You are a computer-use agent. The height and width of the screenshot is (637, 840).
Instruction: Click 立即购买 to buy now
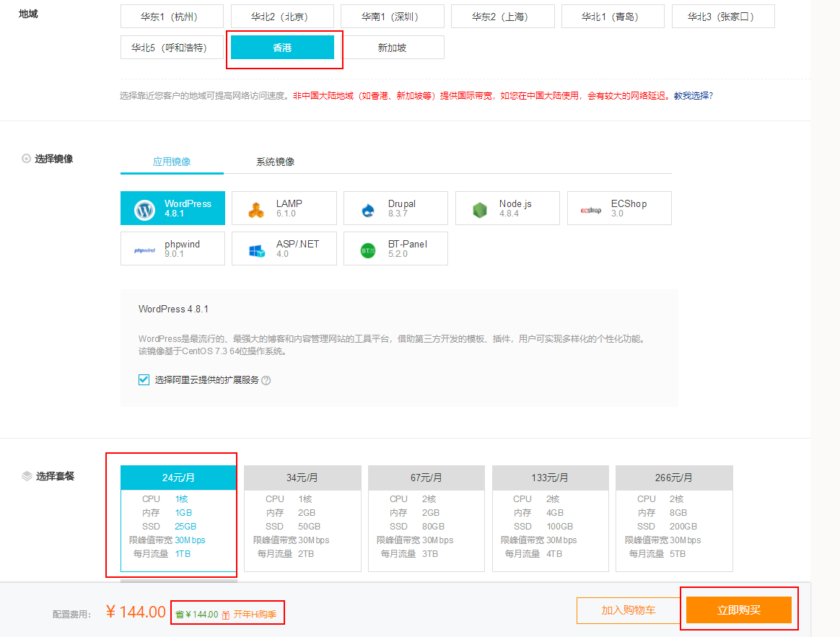click(x=739, y=610)
